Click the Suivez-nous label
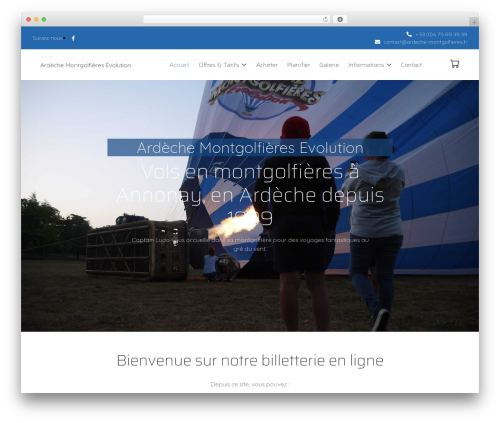Viewport: 500px width, 423px height. tap(47, 38)
